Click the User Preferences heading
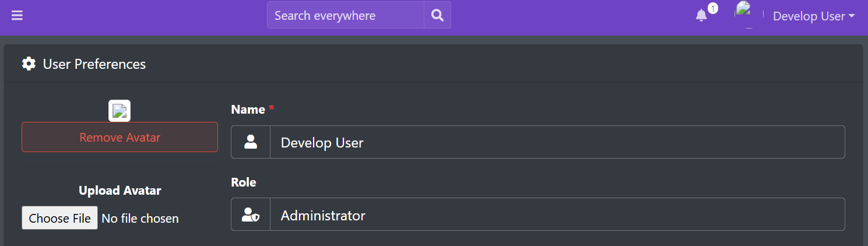This screenshot has height=246, width=868. pyautogui.click(x=94, y=64)
